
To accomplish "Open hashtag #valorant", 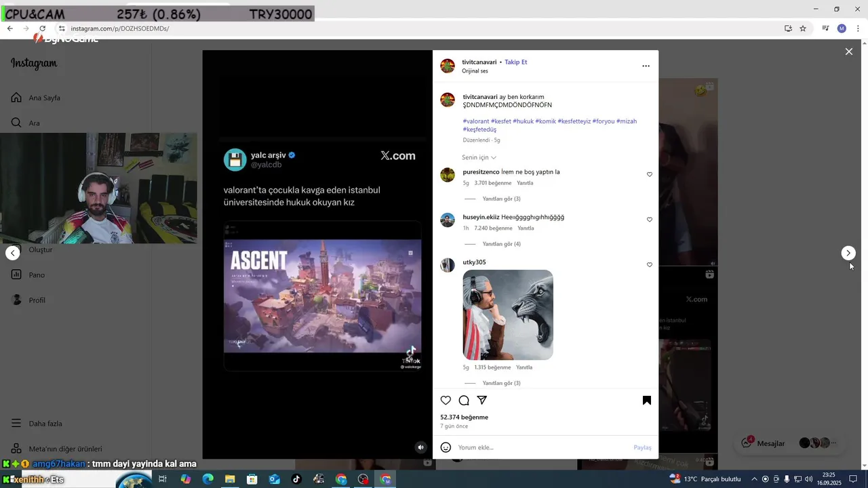I will pyautogui.click(x=476, y=121).
